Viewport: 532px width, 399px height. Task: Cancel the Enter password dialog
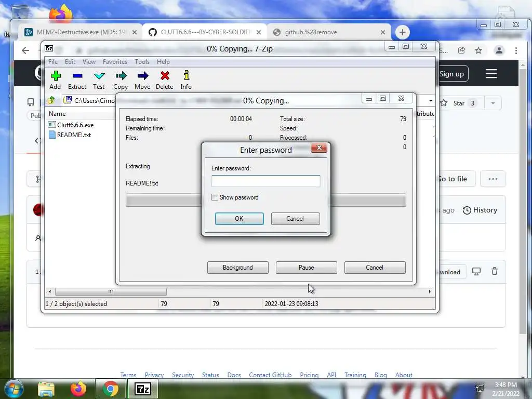click(x=295, y=219)
